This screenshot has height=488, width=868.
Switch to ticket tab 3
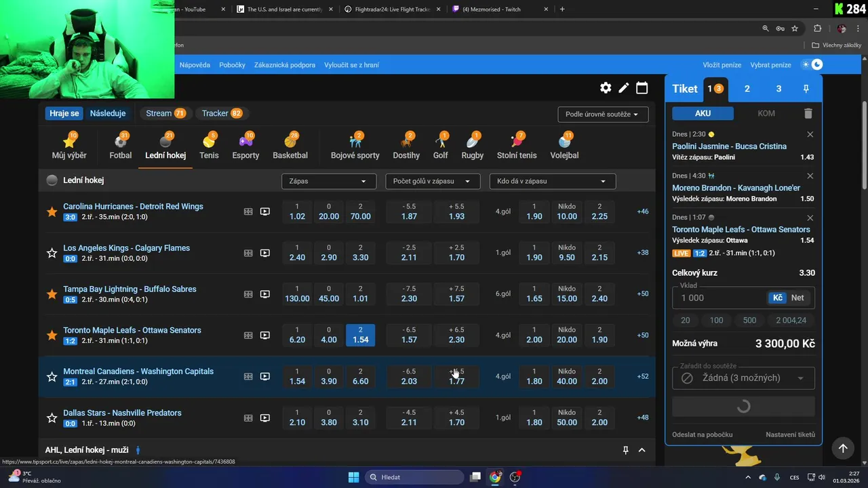click(778, 89)
